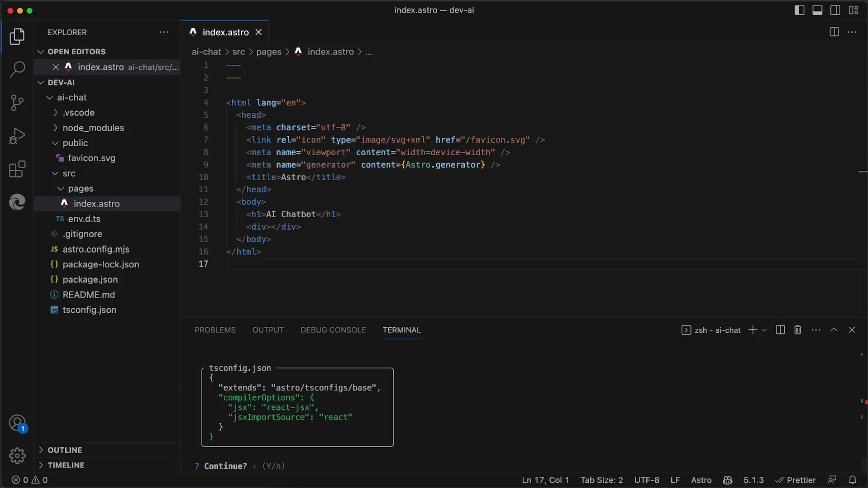Open the Edge browser tools icon in activity bar

[17, 202]
